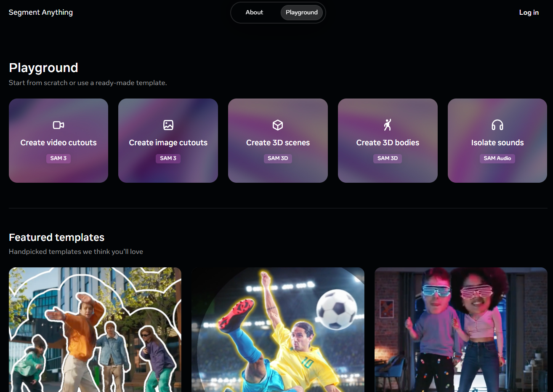Click the video camera icon

(x=58, y=125)
